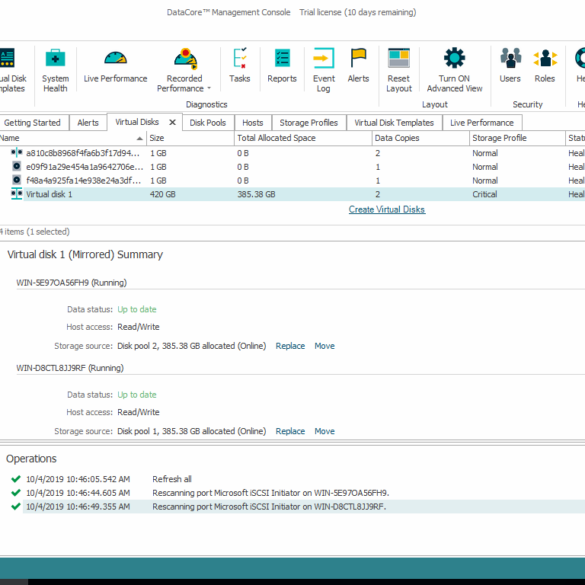Switch to Live Performance tab
Image resolution: width=585 pixels, height=585 pixels.
tap(482, 123)
